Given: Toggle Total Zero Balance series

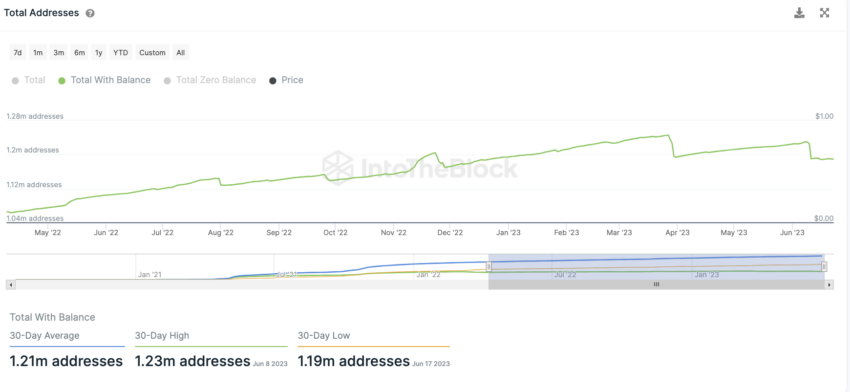Looking at the screenshot, I should click(209, 80).
